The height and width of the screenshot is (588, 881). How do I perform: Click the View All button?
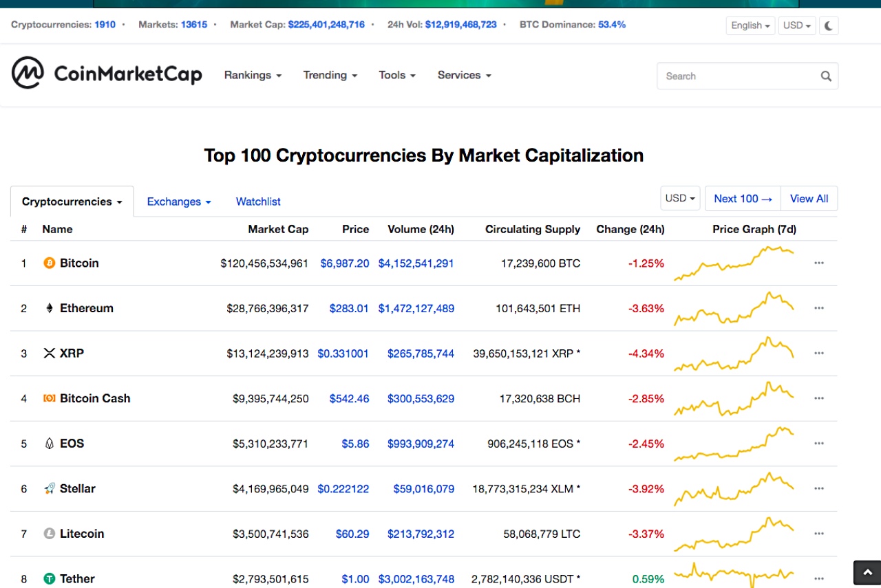[809, 199]
